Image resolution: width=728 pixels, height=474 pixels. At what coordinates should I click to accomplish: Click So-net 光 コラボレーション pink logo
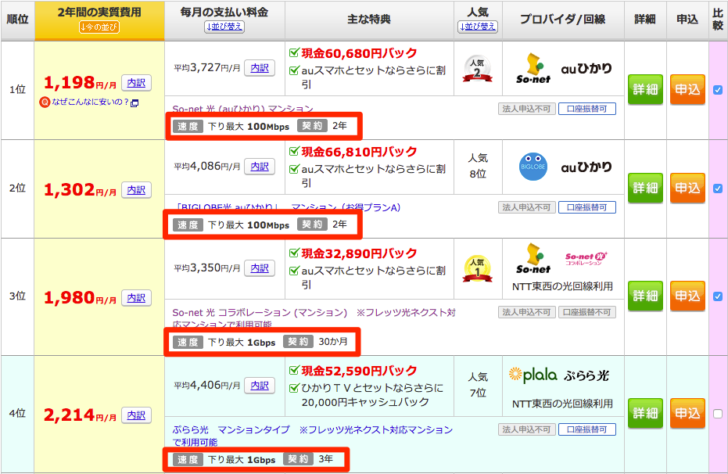[586, 258]
